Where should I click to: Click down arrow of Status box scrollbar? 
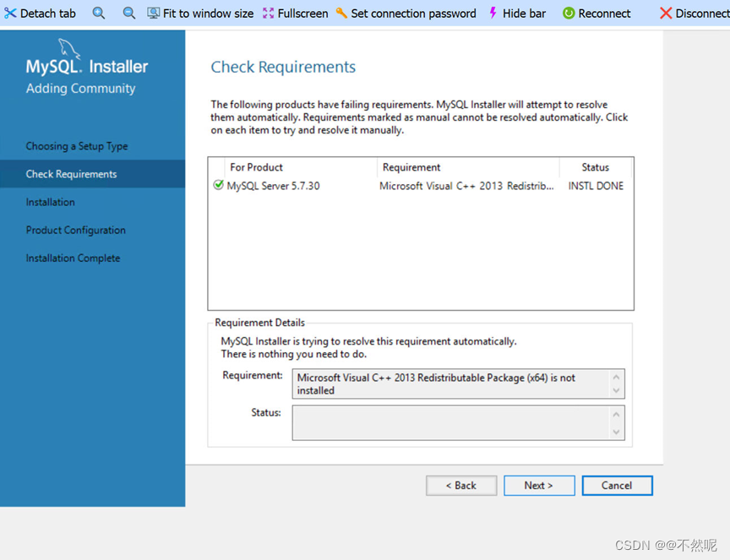(617, 432)
